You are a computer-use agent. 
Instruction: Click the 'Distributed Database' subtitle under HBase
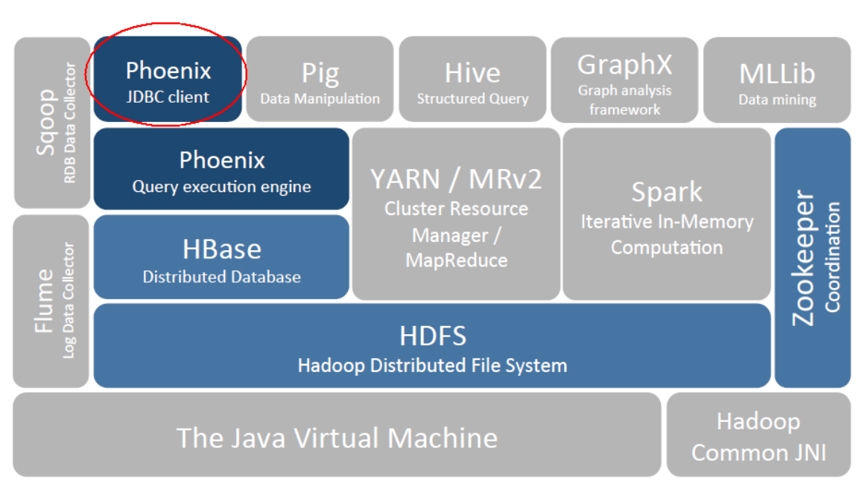point(221,277)
